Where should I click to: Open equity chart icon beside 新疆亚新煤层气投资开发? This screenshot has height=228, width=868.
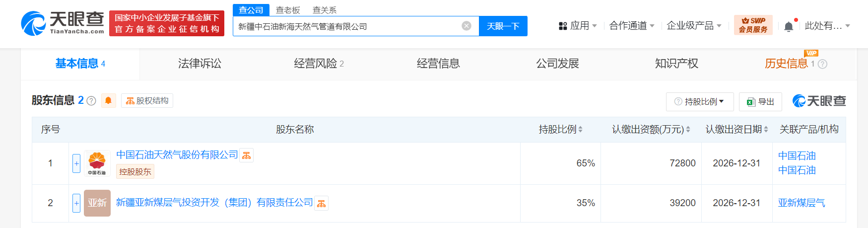[x=322, y=203]
